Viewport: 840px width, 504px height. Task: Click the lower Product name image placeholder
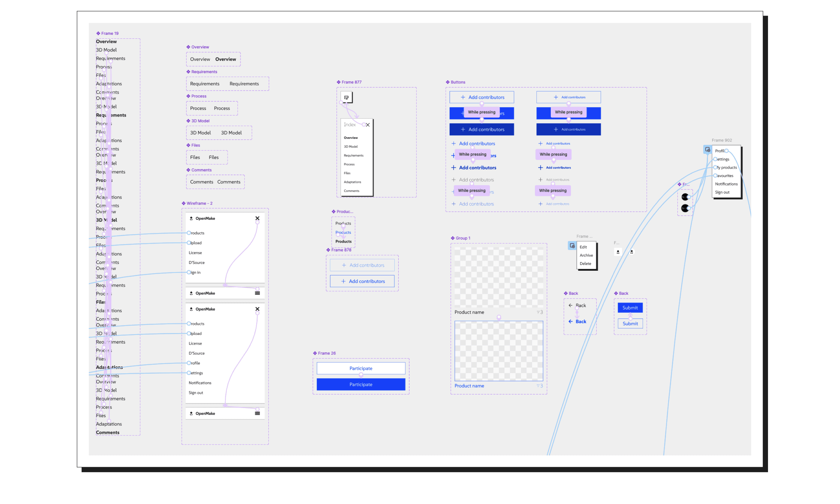pos(499,351)
